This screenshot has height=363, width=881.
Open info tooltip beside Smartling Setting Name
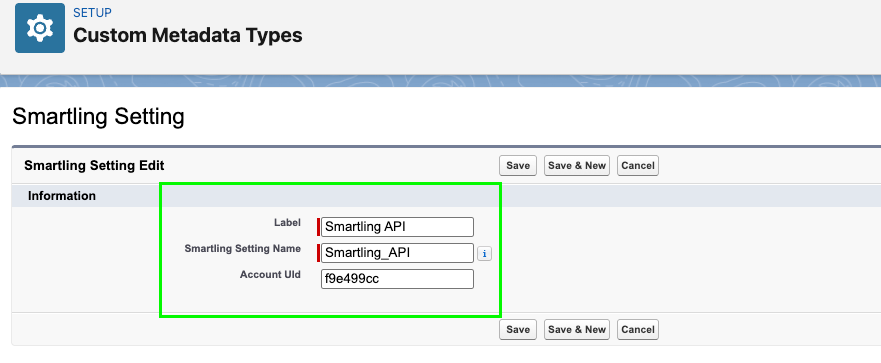point(484,253)
